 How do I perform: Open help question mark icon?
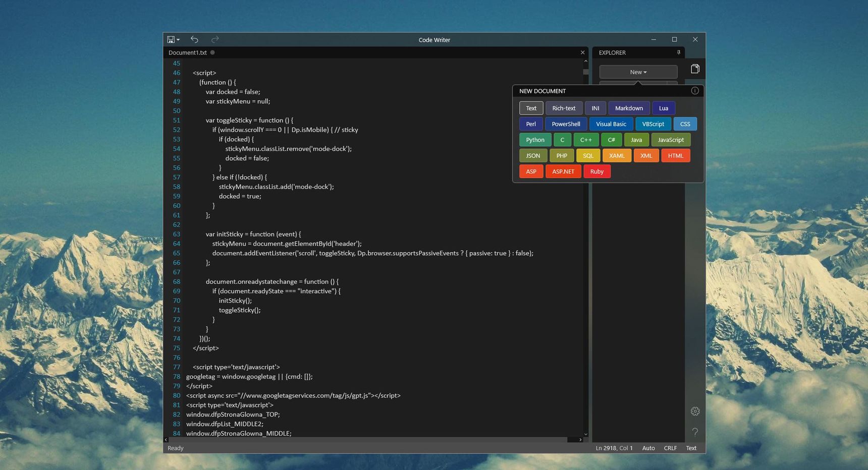695,432
